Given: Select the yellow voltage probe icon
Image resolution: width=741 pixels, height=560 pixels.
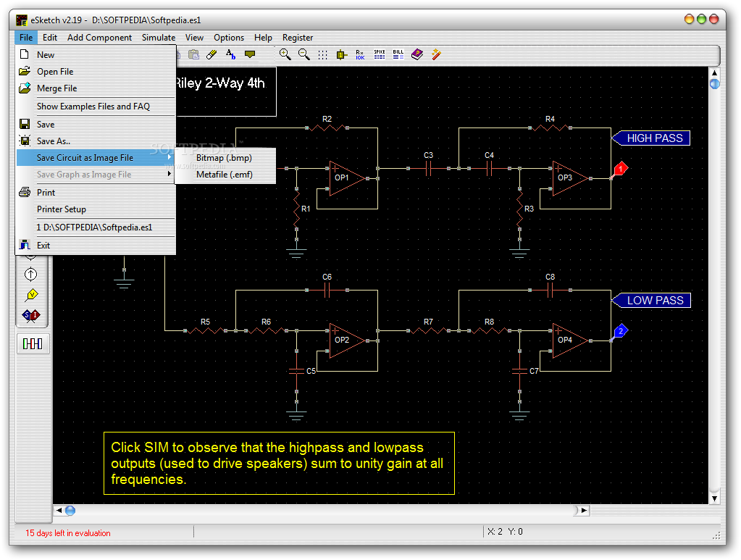Looking at the screenshot, I should pyautogui.click(x=32, y=295).
